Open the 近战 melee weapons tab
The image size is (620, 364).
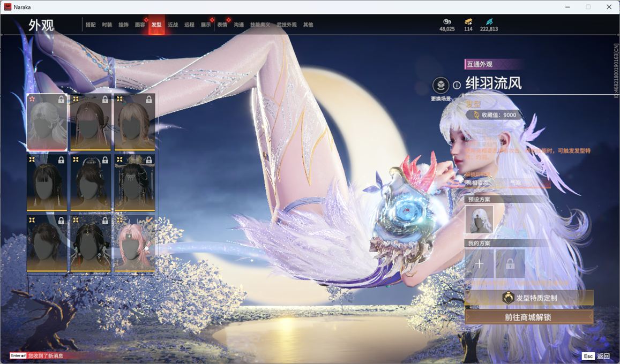point(173,25)
